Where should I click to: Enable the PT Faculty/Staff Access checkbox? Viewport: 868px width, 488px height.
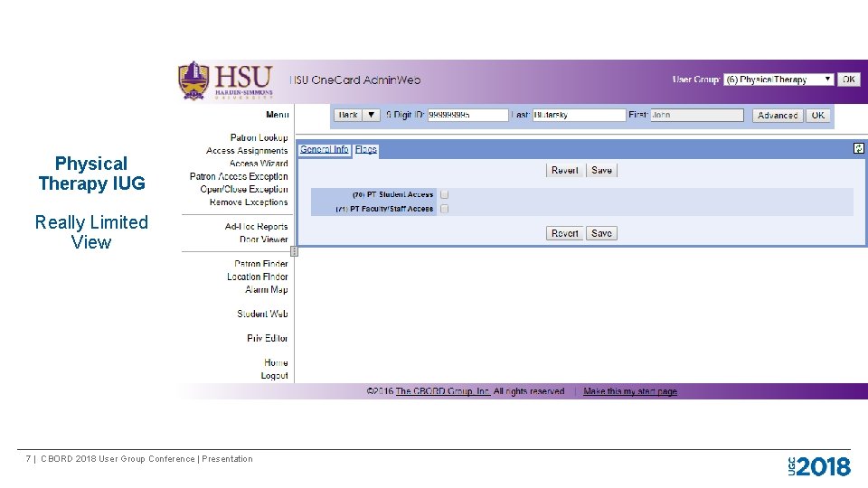(x=445, y=209)
